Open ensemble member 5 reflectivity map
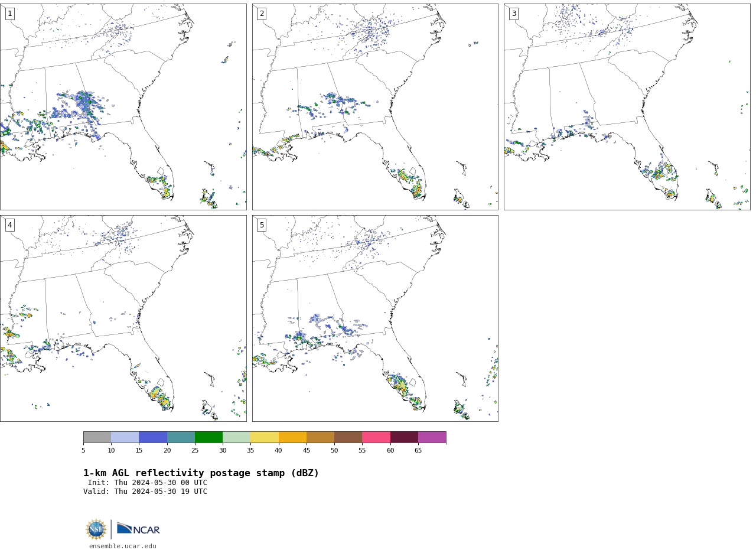This screenshot has height=553, width=756. click(x=375, y=318)
